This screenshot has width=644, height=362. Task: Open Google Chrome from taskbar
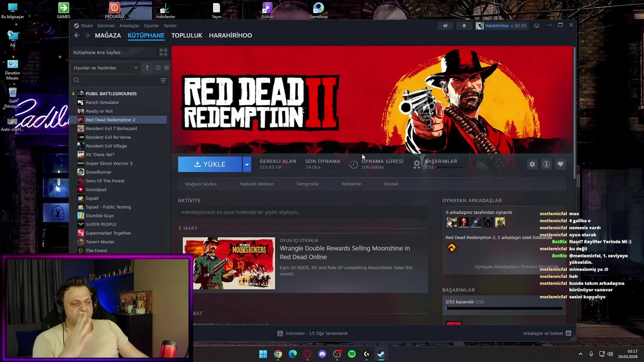pyautogui.click(x=278, y=354)
